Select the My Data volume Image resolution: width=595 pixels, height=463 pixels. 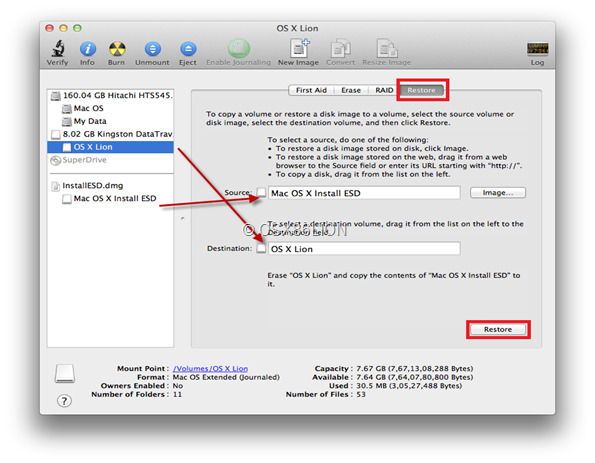[x=111, y=121]
